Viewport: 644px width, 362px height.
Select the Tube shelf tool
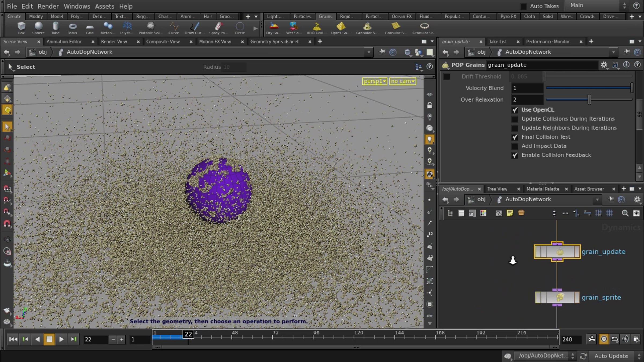pyautogui.click(x=55, y=28)
